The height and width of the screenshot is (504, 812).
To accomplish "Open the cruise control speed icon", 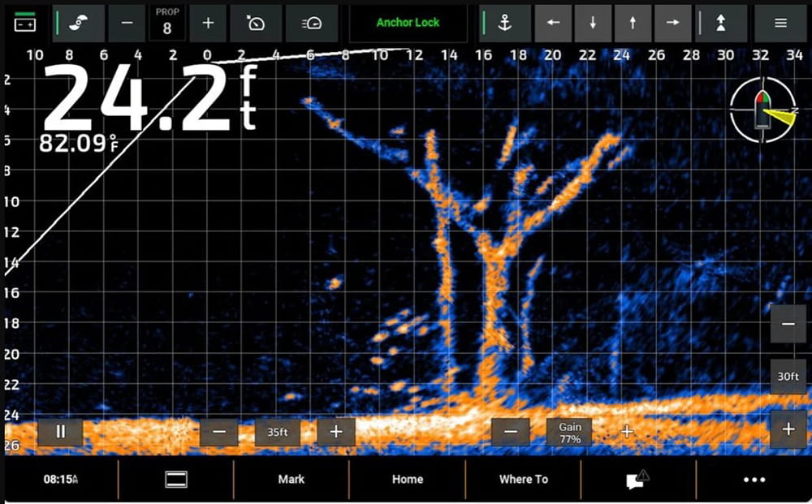I will pos(257,24).
